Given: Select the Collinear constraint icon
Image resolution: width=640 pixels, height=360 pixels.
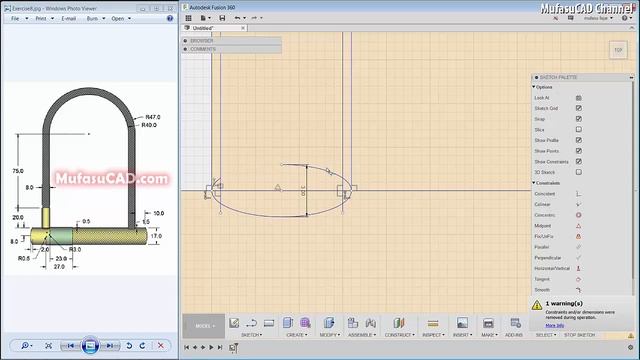Looking at the screenshot, I should tap(578, 204).
